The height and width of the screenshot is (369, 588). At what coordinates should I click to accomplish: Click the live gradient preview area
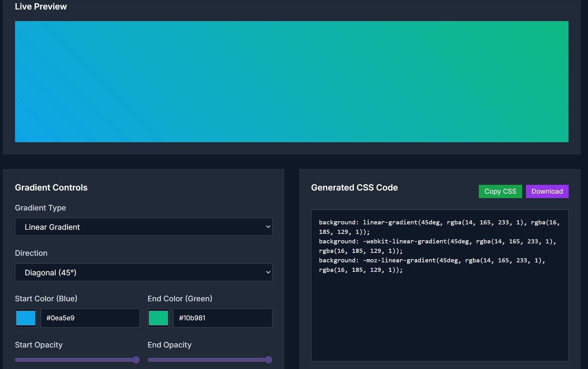[x=291, y=82]
